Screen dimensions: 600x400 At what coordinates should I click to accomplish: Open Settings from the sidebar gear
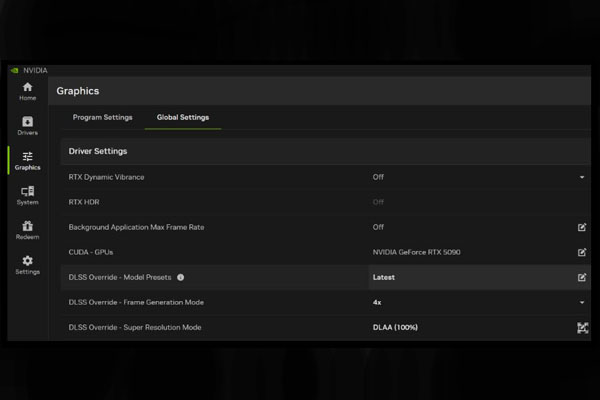(x=27, y=265)
